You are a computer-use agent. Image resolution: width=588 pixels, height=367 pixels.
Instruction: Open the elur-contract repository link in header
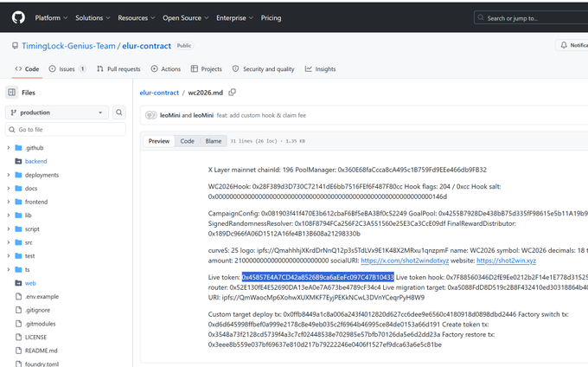tap(147, 46)
